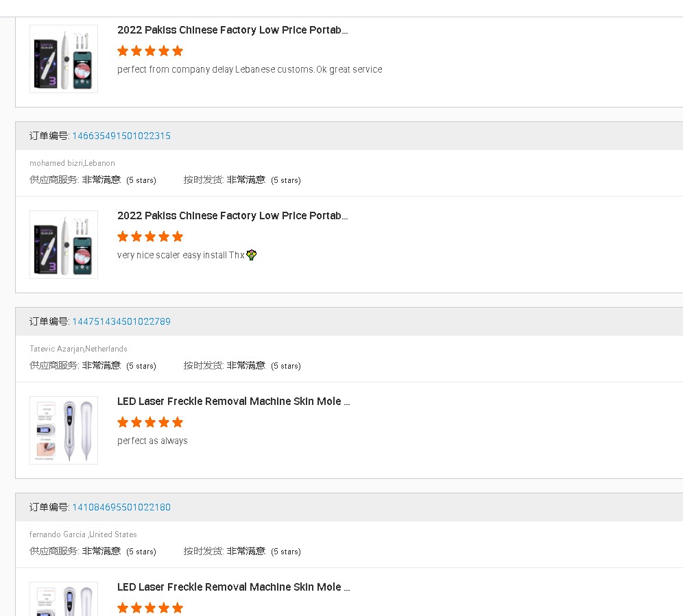Click the top dental scaler product thumbnail
The image size is (683, 616).
63,59
